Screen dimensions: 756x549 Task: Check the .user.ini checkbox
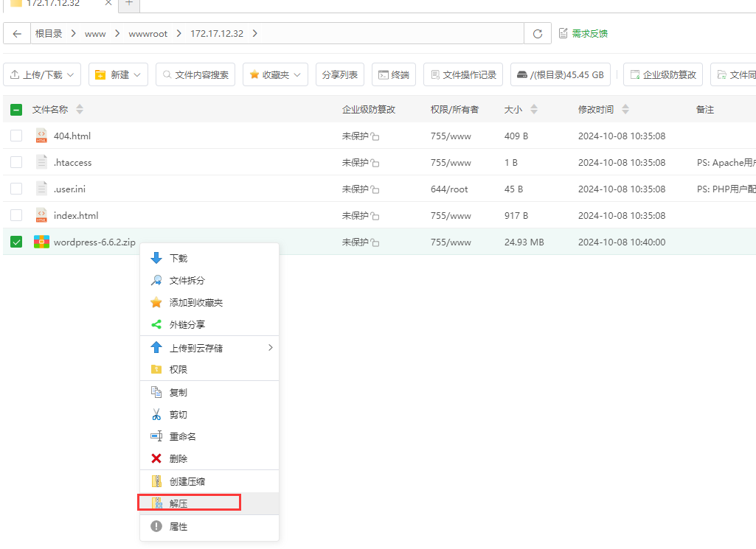point(16,189)
